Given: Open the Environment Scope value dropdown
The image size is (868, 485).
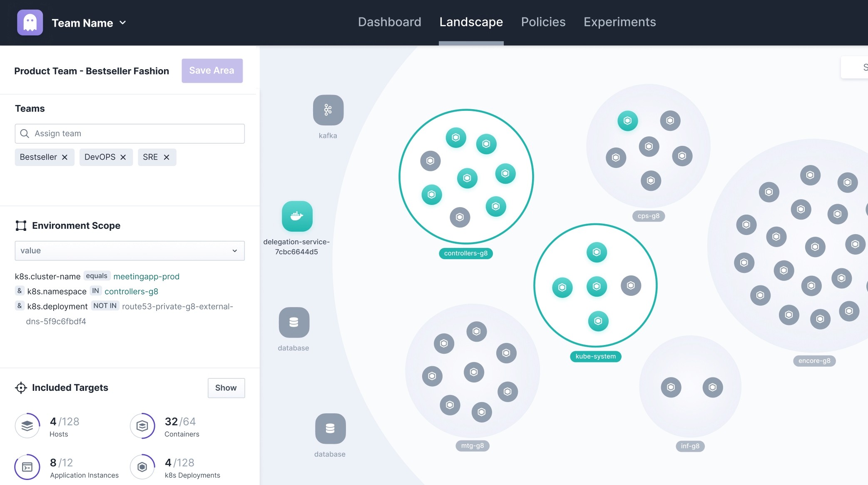Looking at the screenshot, I should (130, 251).
